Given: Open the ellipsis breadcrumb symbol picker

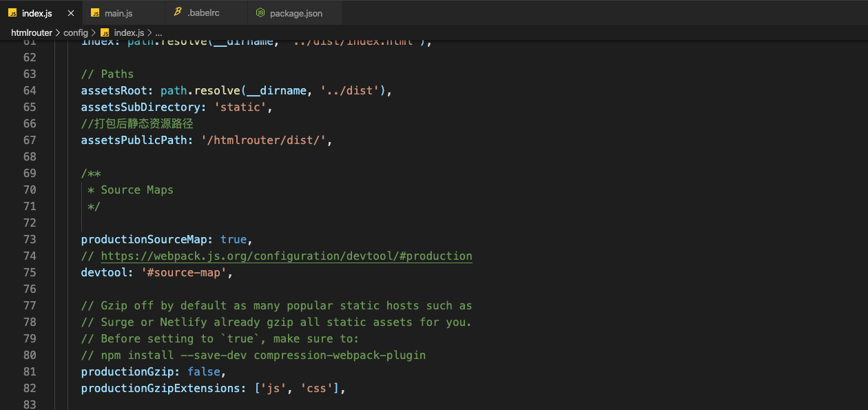Looking at the screenshot, I should coord(158,32).
